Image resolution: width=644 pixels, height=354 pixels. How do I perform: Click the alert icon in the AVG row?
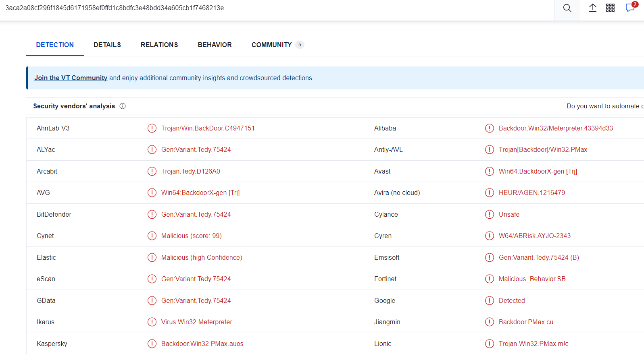(152, 193)
